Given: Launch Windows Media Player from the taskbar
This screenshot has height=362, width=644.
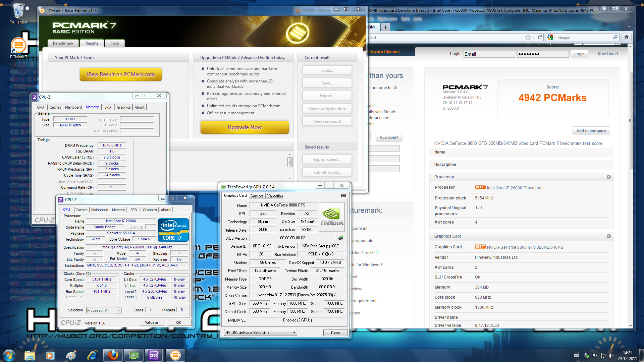Looking at the screenshot, I should [x=50, y=355].
